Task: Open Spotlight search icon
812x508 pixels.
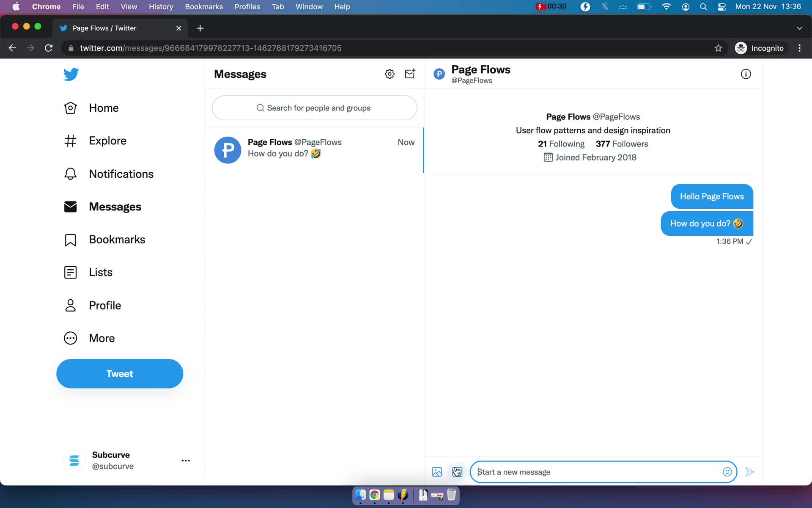Action: pos(703,7)
